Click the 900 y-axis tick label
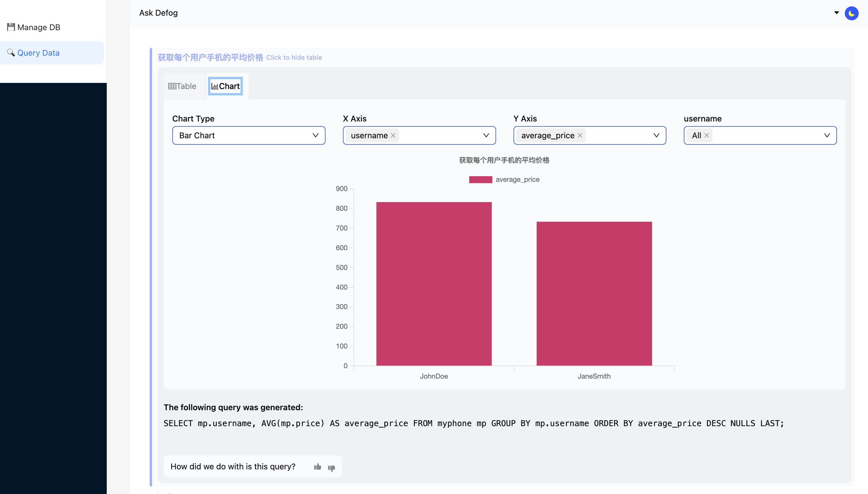The width and height of the screenshot is (868, 494). click(x=341, y=189)
